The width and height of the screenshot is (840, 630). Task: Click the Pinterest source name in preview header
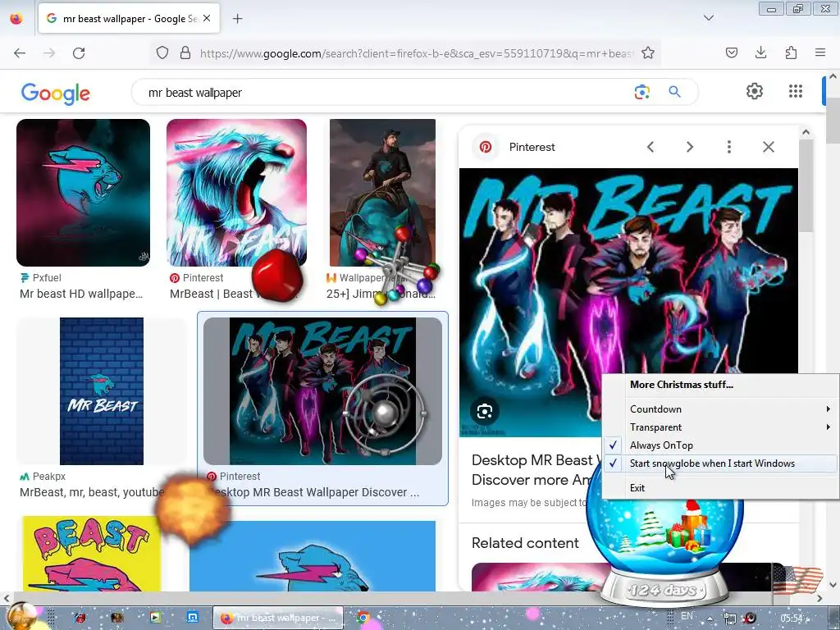[x=532, y=147]
